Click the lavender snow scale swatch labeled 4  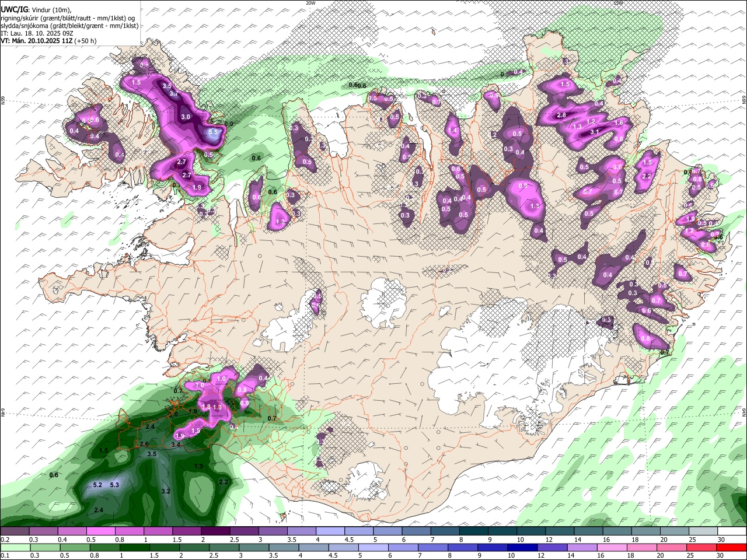click(330, 531)
